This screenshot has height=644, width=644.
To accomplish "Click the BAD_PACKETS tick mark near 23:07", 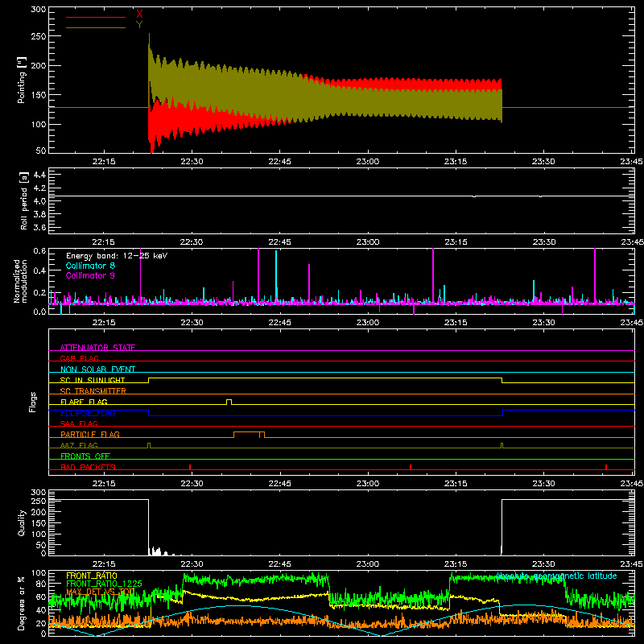I will [411, 467].
